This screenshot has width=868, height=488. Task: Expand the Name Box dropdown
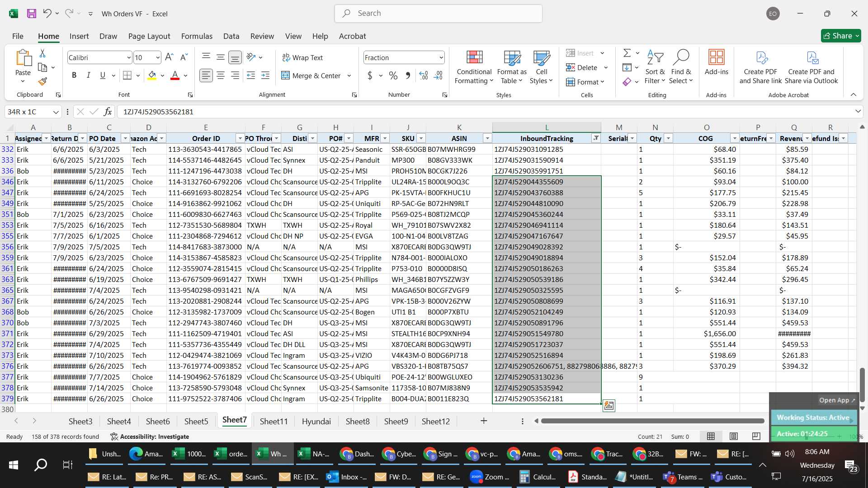[56, 112]
